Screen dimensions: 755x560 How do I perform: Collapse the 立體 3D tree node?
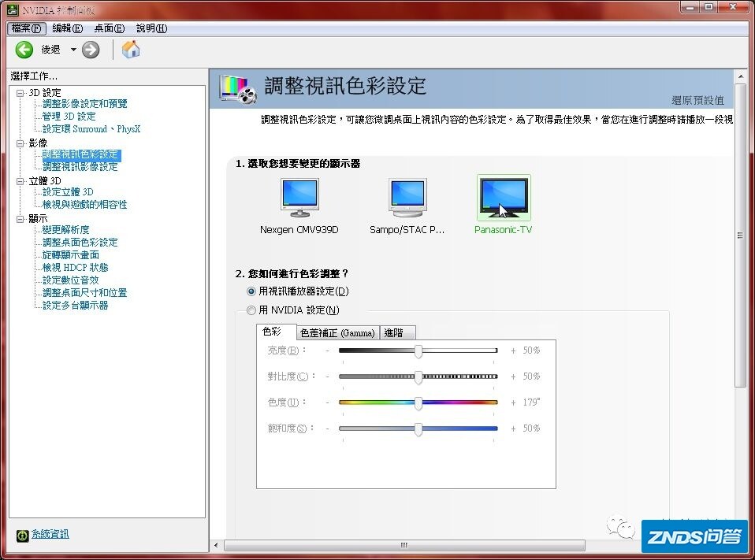coord(20,181)
